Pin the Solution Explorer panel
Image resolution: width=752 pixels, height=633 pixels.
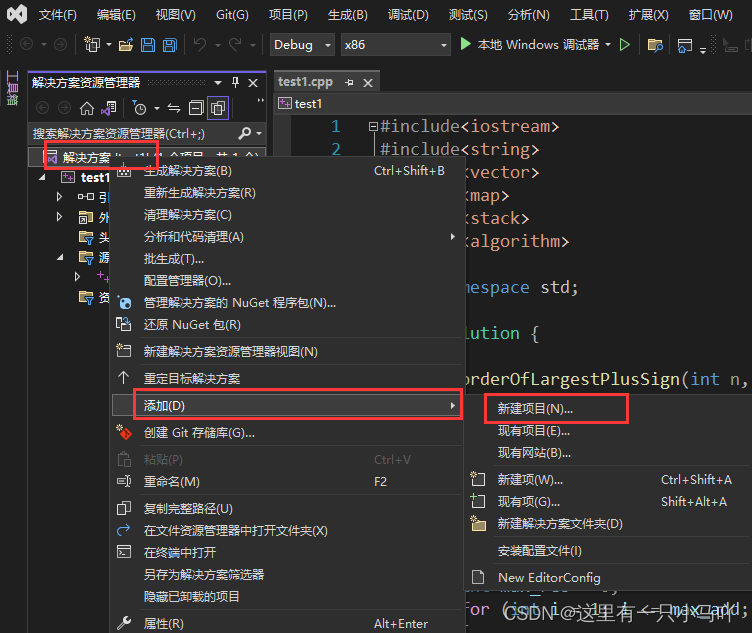pos(235,82)
